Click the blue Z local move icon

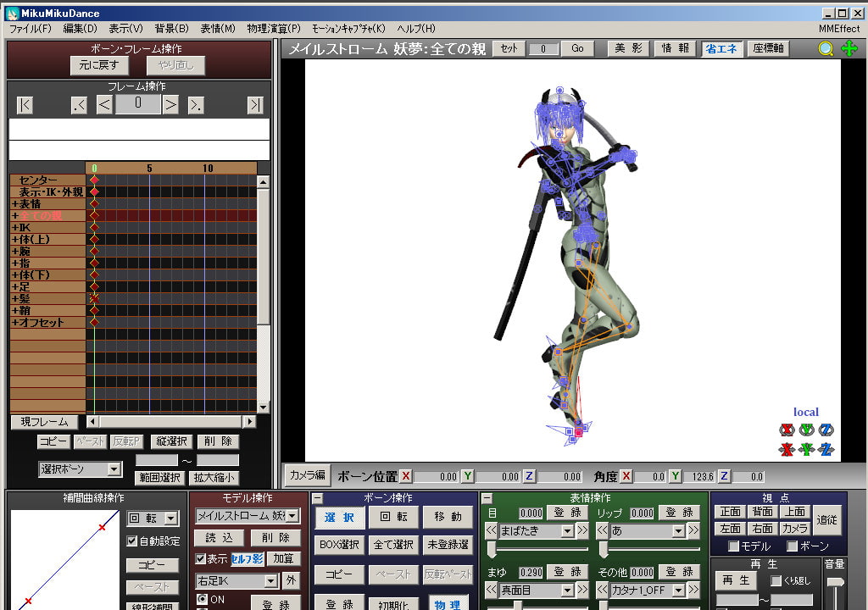[826, 449]
